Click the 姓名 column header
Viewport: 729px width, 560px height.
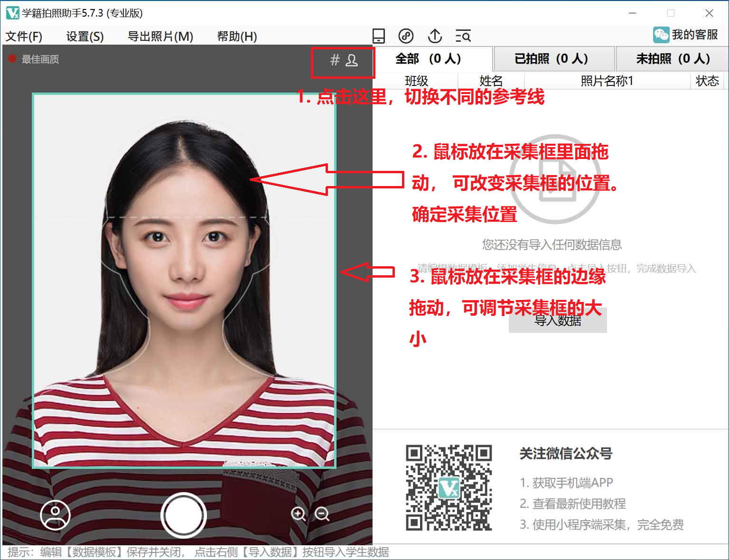(x=491, y=81)
